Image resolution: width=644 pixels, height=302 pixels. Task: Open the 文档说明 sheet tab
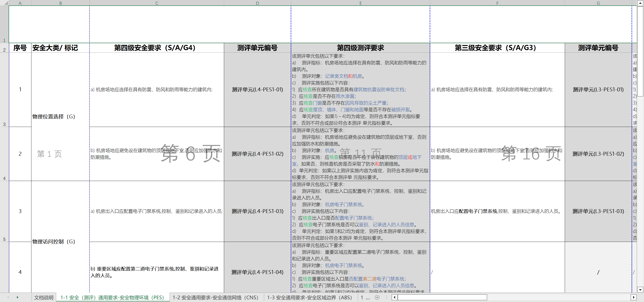(x=44, y=298)
